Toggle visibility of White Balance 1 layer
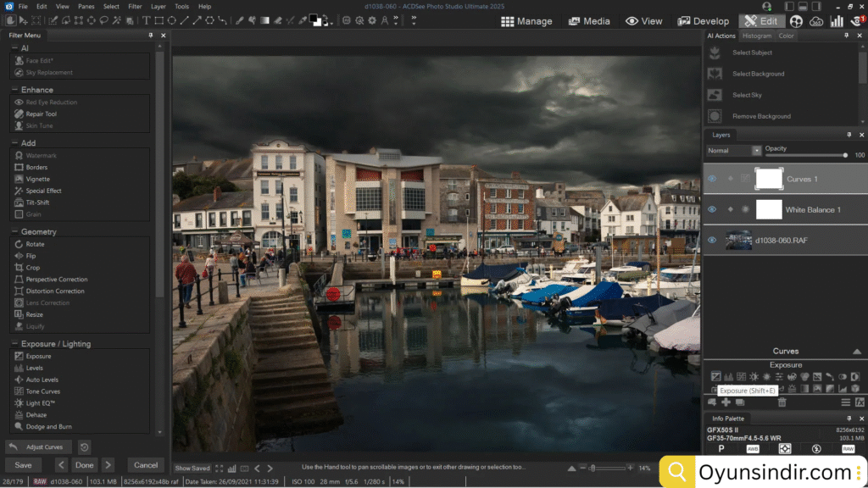This screenshot has height=488, width=868. pos(711,209)
